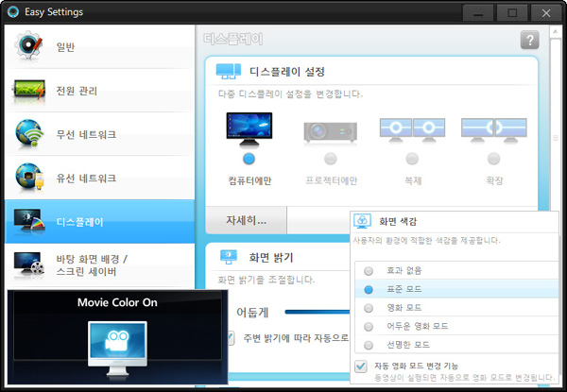This screenshot has height=392, width=567.
Task: Click the computer-only monitor image
Action: point(249,128)
